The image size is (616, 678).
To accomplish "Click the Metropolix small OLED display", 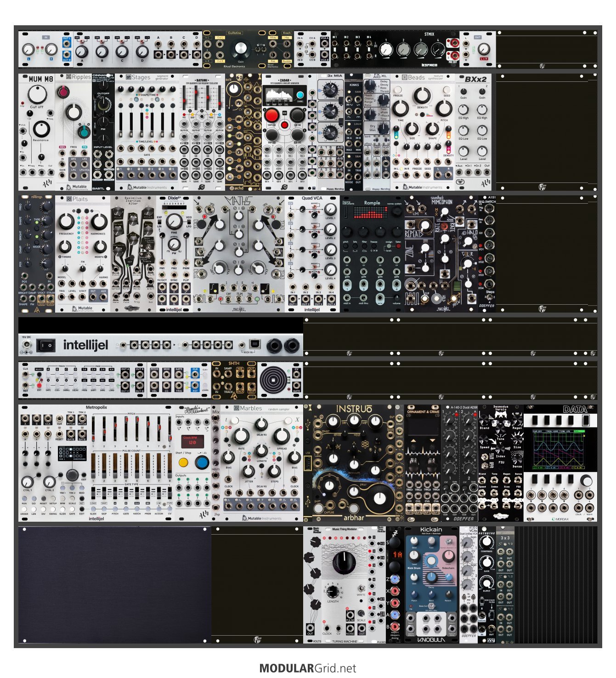I will pyautogui.click(x=72, y=453).
